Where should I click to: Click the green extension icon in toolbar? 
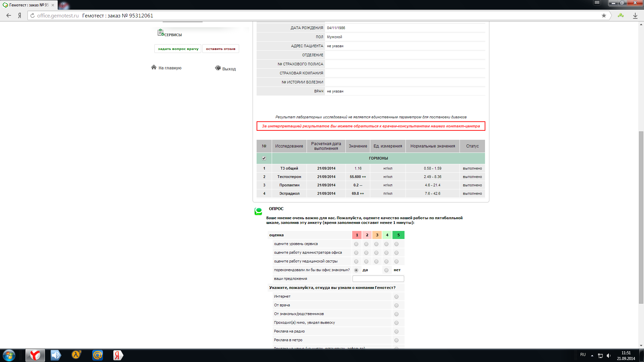coord(621,15)
